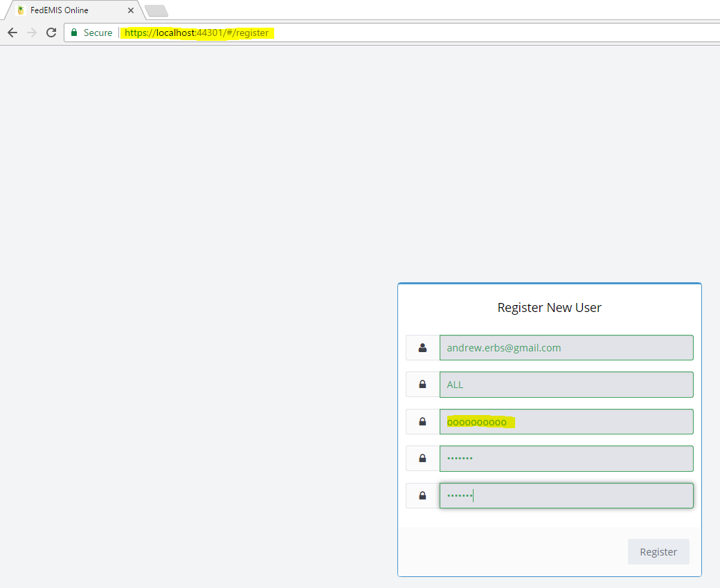Viewport: 720px width, 588px height.
Task: Reload the current page
Action: [51, 33]
